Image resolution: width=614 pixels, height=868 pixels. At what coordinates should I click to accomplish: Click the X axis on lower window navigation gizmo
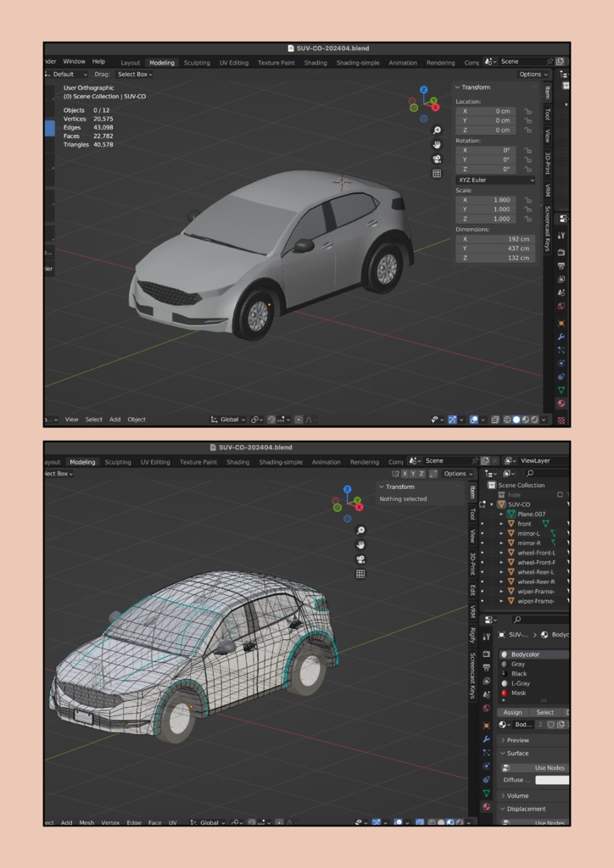click(x=359, y=507)
